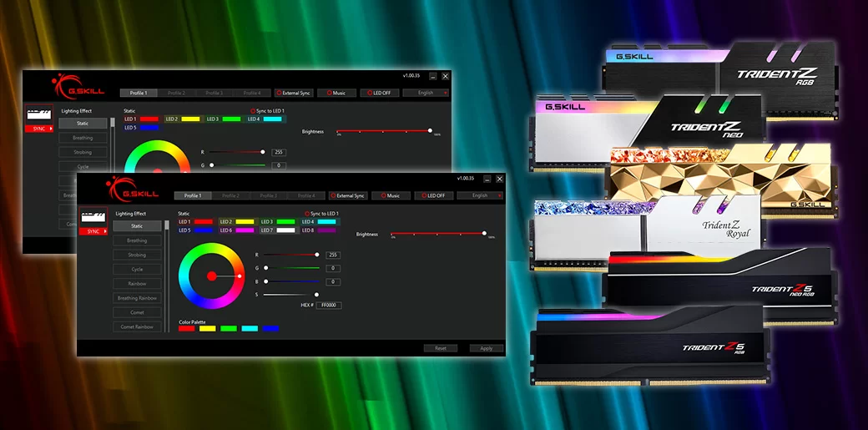Select LED 6 magenta swatch in front window
868x430 pixels.
click(244, 230)
